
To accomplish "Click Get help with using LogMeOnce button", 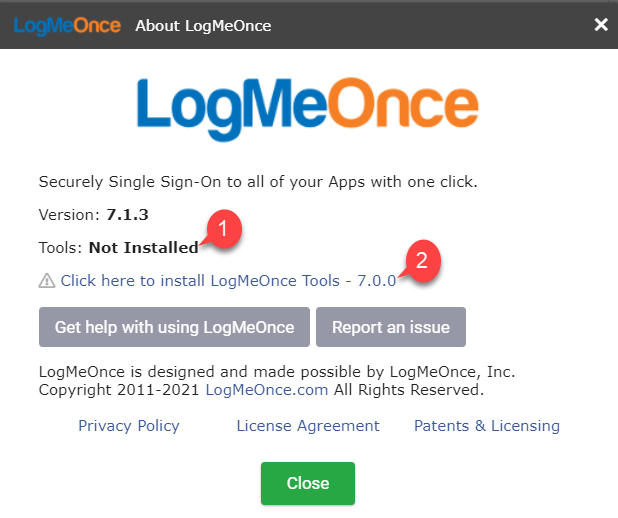I will (174, 327).
